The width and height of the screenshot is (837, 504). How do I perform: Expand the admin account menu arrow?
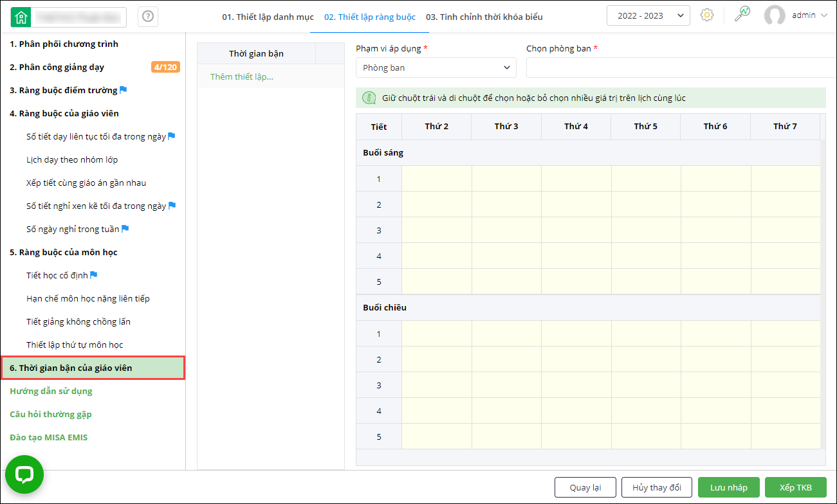click(x=824, y=15)
